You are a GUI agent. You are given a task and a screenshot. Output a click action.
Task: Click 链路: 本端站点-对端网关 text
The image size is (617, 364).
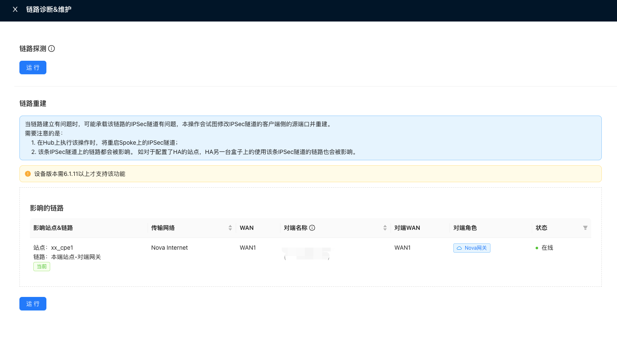[67, 257]
